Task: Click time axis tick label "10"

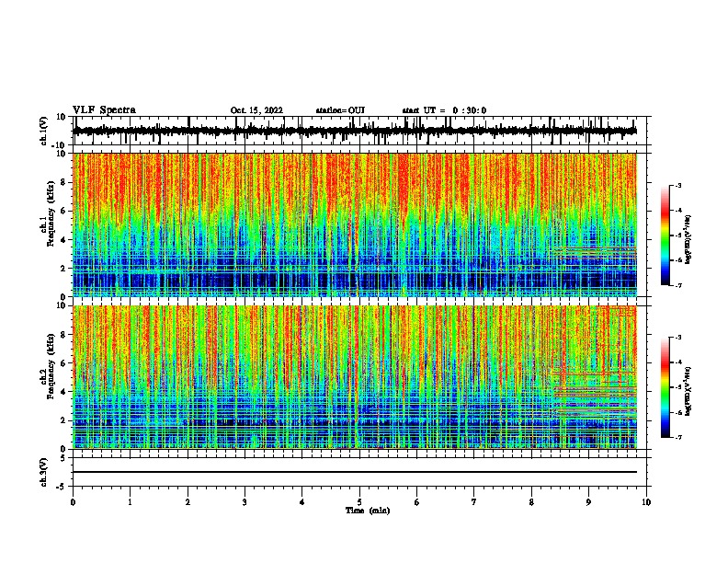Action: click(646, 502)
